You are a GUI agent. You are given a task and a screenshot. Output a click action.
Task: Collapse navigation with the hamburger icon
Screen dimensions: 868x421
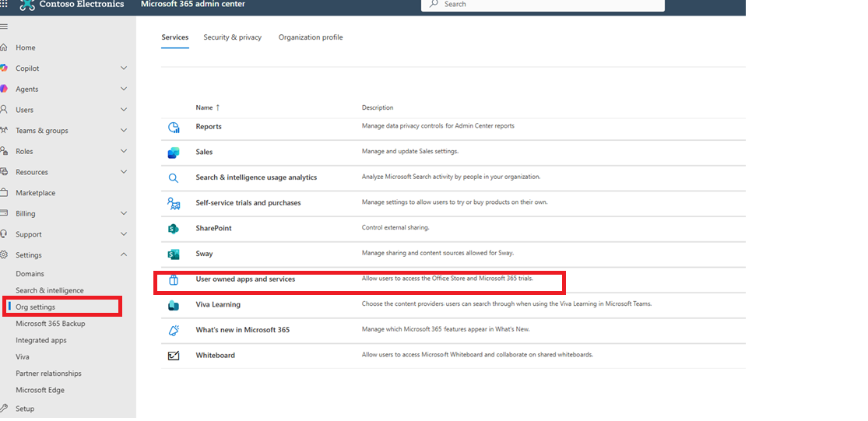[4, 26]
